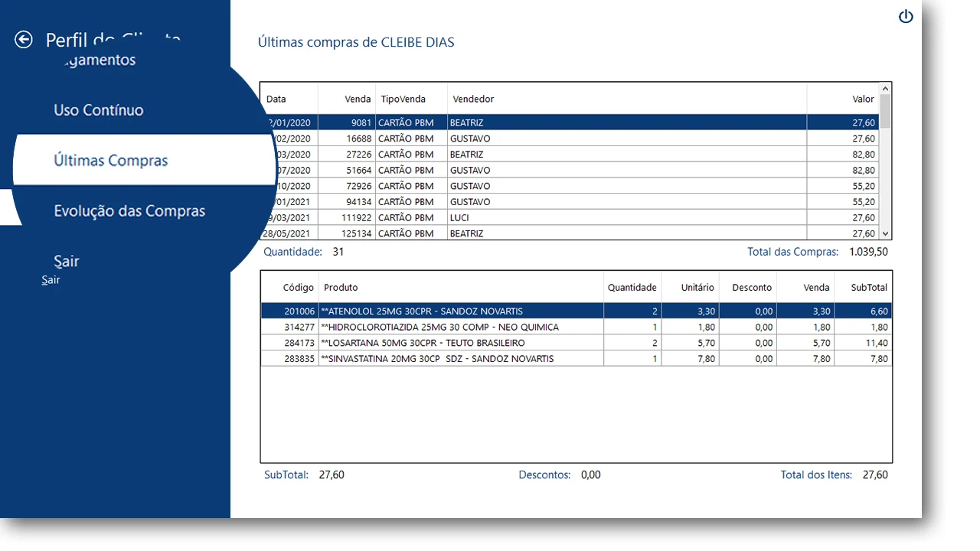
Task: Select the HIDROCLOROTIAZIDA 25MG product row
Action: point(577,327)
